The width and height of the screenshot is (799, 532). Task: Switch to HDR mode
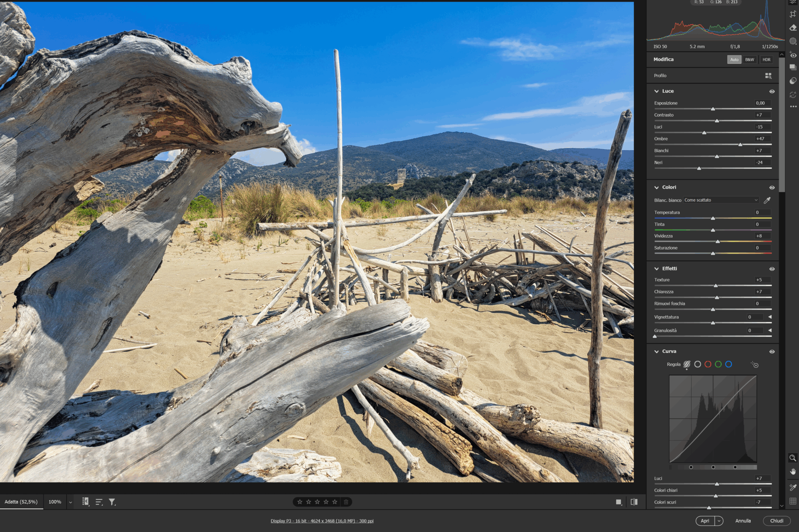click(x=766, y=59)
